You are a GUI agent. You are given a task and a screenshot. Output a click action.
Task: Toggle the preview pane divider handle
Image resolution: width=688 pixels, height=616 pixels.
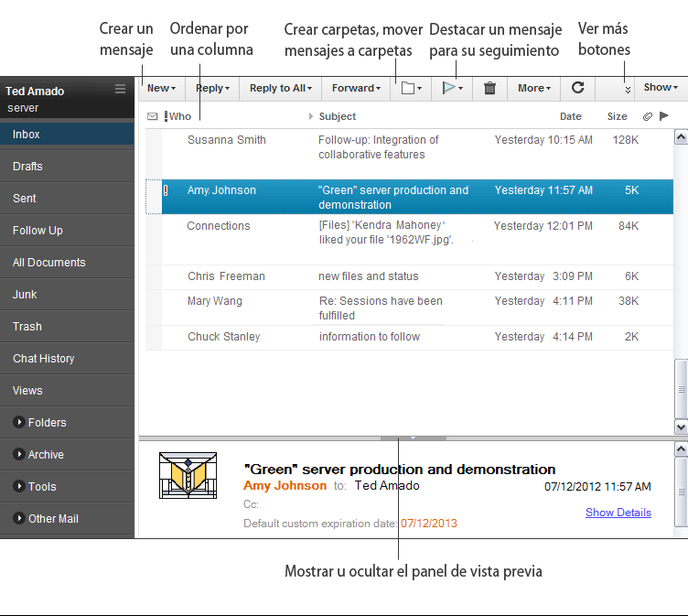[413, 438]
